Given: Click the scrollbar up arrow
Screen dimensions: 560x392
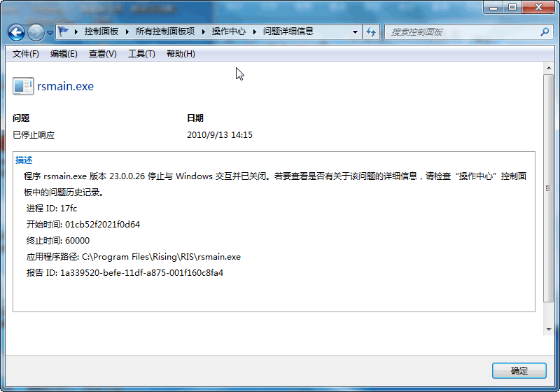Looking at the screenshot, I should point(549,68).
